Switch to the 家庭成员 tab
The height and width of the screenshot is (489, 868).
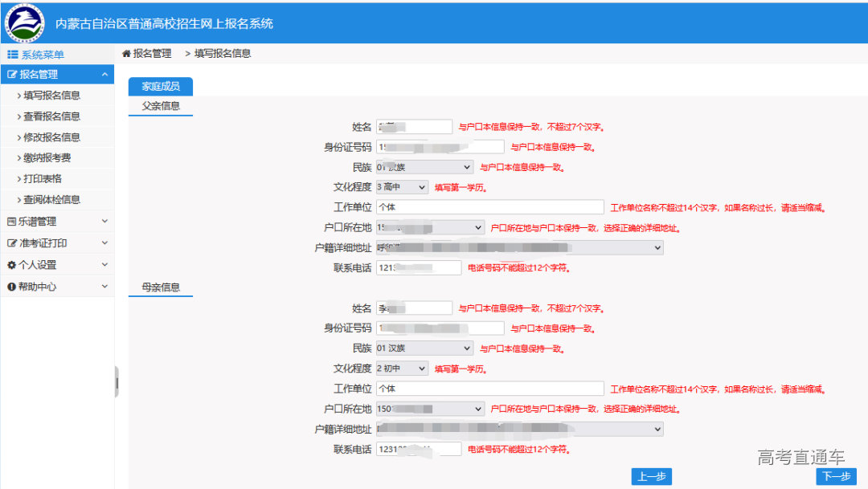160,87
